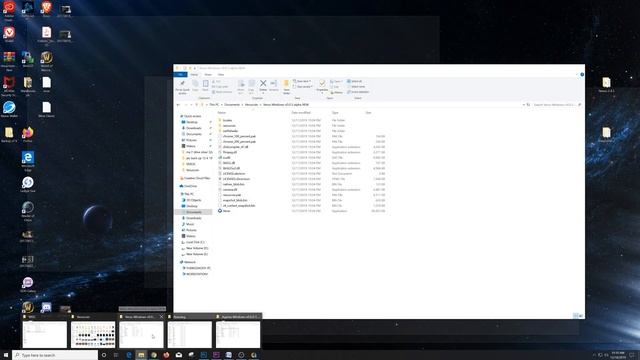
Task: Click Invert selection in the ribbon
Action: click(358, 92)
